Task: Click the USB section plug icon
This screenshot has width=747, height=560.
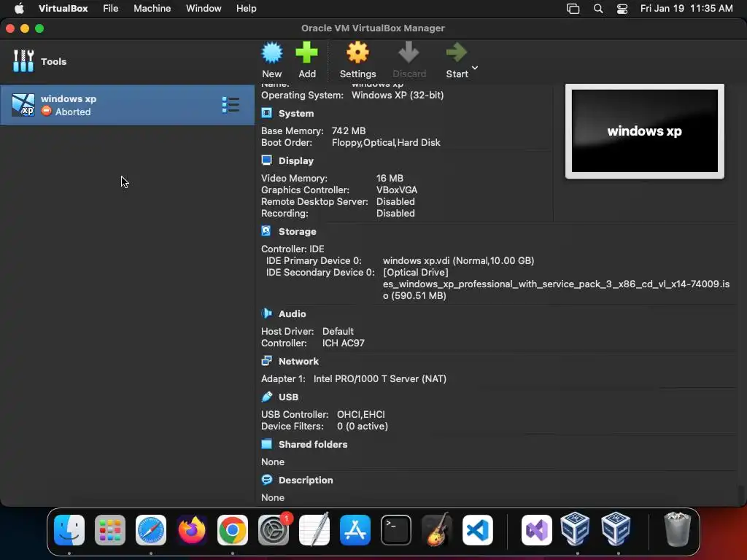Action: (267, 397)
